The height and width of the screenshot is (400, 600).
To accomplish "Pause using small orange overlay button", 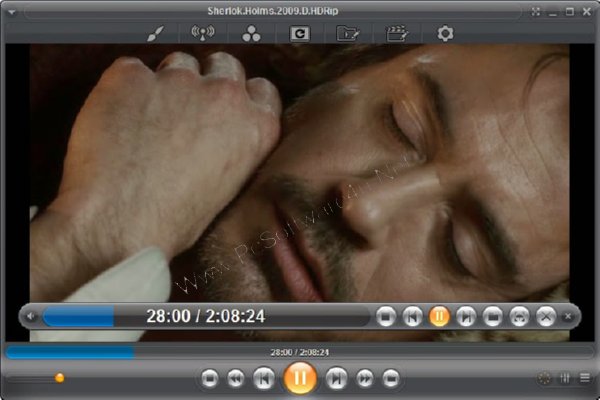I will (x=439, y=317).
